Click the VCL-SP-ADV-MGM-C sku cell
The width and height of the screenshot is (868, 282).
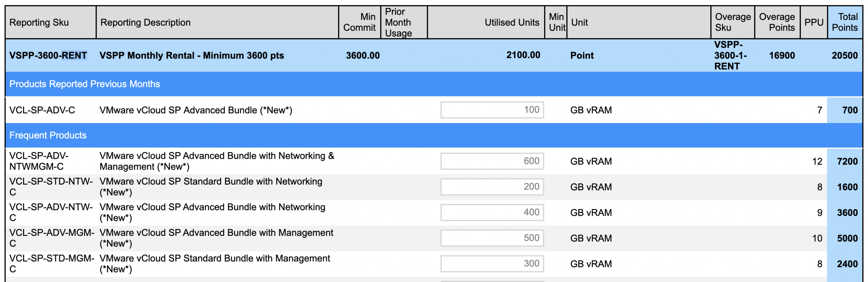point(52,238)
